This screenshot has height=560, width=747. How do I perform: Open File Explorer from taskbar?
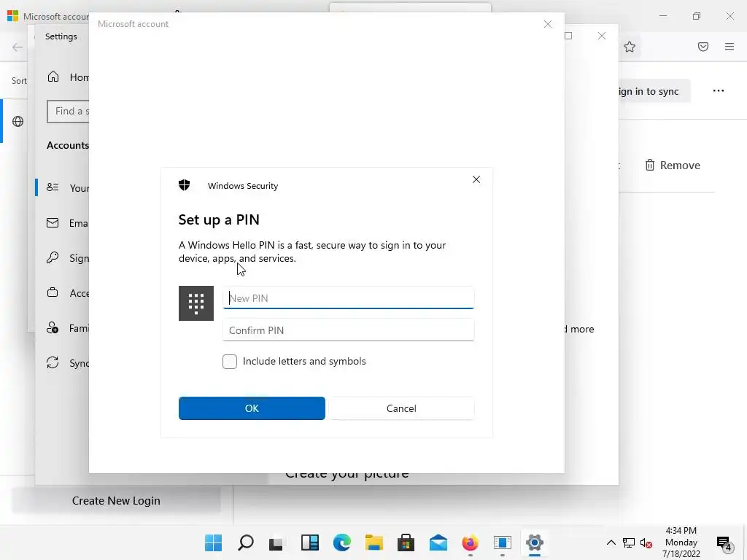(374, 542)
